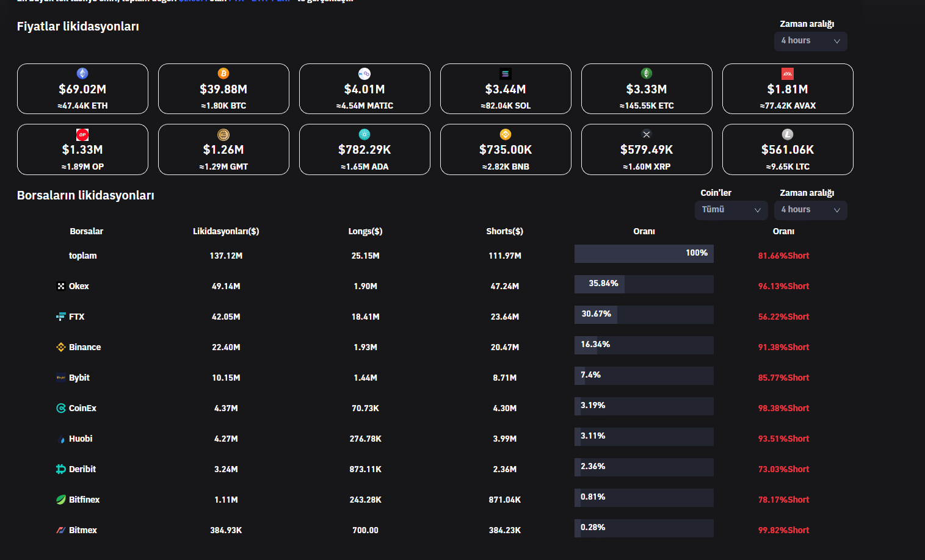925x560 pixels.
Task: Click the MATIC coin icon
Action: 365,73
